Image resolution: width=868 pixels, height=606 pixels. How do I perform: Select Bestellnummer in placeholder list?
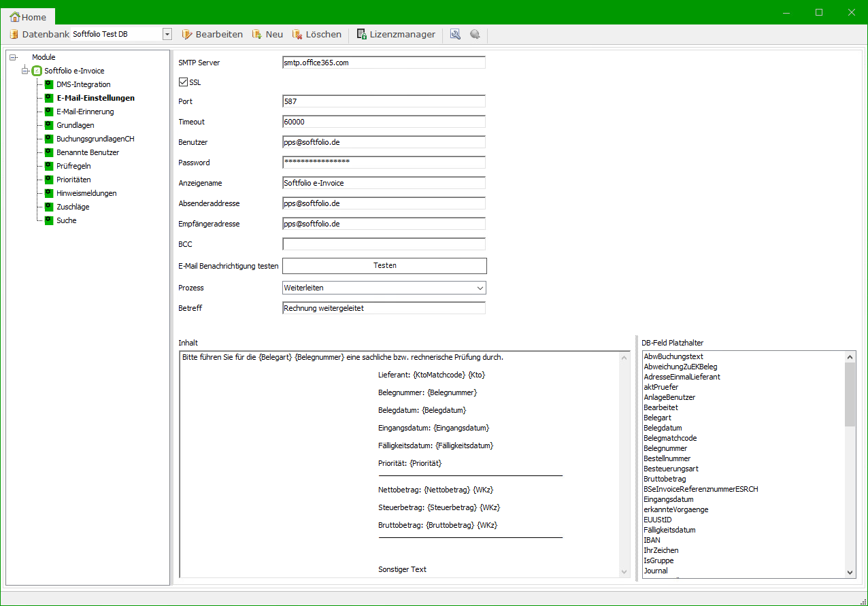pyautogui.click(x=667, y=458)
